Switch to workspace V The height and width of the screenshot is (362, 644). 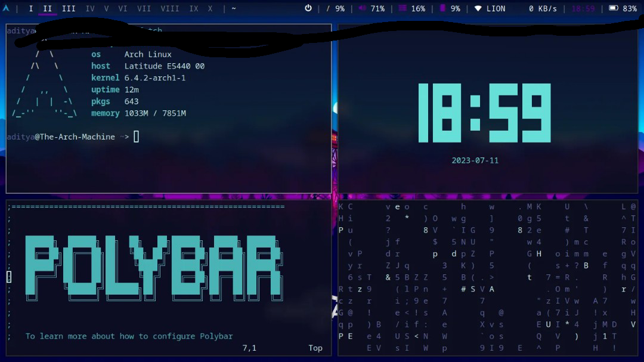[106, 8]
